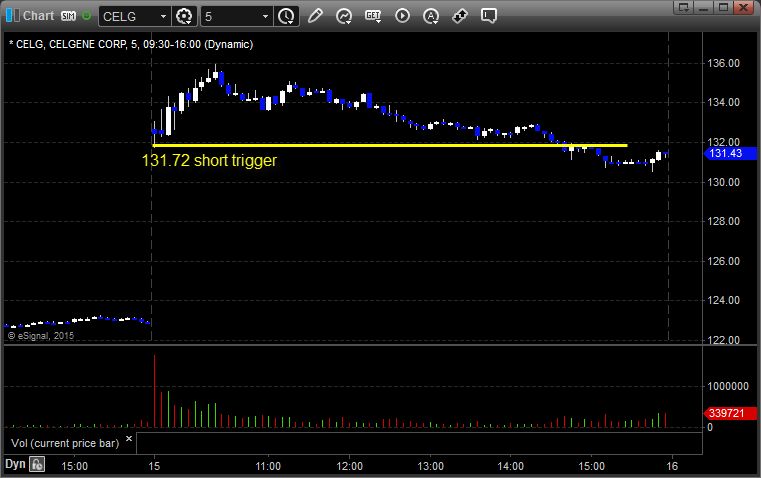The width and height of the screenshot is (761, 478).
Task: Open the GET tools menu
Action: coord(373,16)
